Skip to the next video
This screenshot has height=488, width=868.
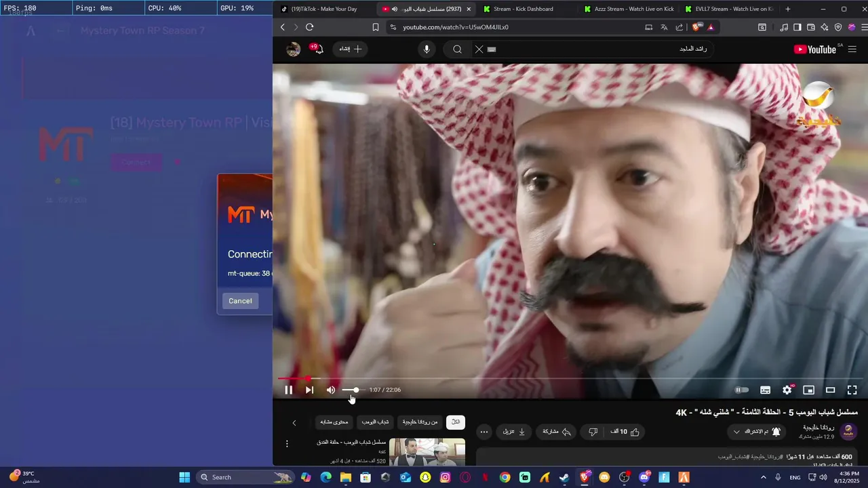(309, 390)
